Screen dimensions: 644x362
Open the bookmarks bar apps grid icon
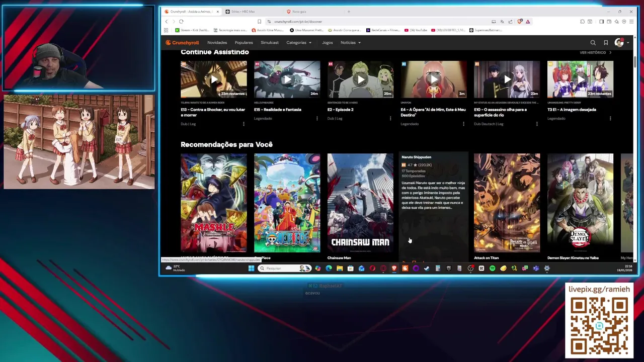[166, 30]
